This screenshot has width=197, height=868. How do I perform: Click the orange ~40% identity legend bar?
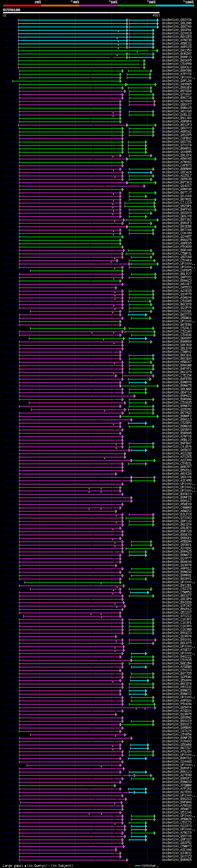(60, 6)
